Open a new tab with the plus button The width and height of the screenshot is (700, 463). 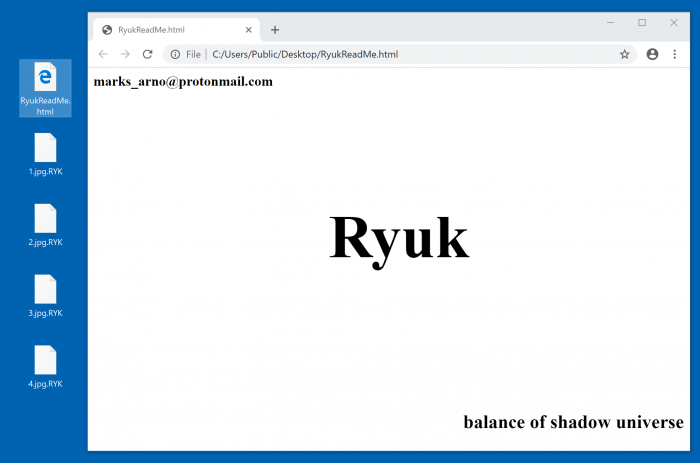pyautogui.click(x=275, y=30)
